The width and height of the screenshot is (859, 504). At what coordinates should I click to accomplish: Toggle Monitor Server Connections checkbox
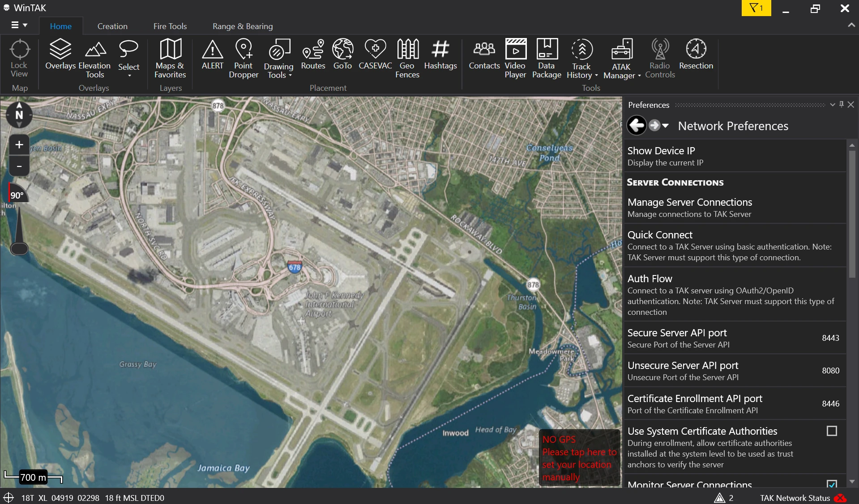click(832, 484)
